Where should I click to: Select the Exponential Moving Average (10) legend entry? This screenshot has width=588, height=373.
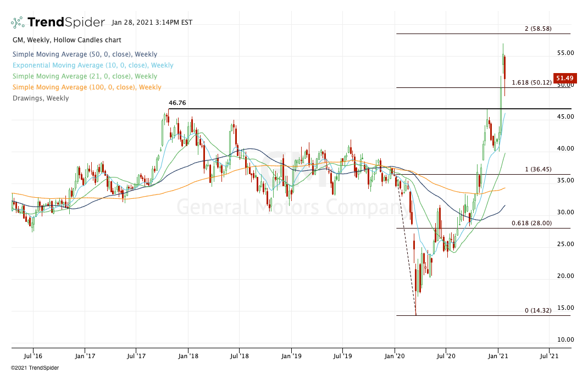(93, 65)
